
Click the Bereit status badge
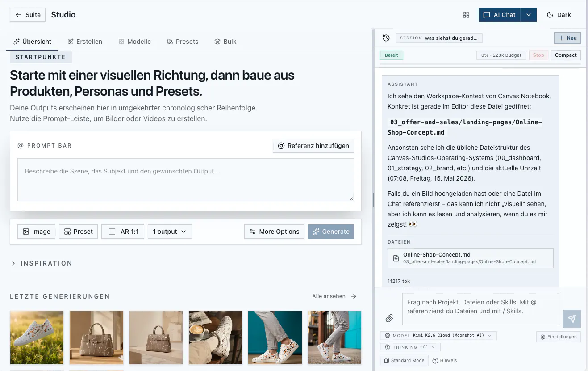point(392,55)
